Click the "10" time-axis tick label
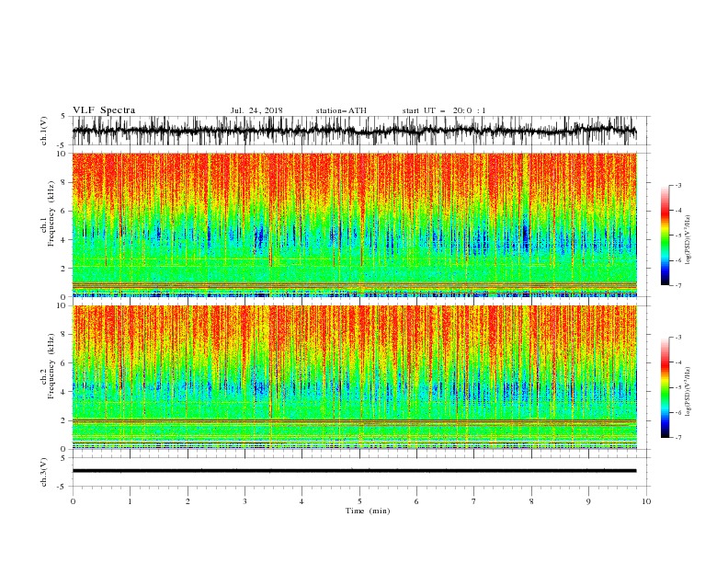Screen dimensions: 728x563 [646, 501]
